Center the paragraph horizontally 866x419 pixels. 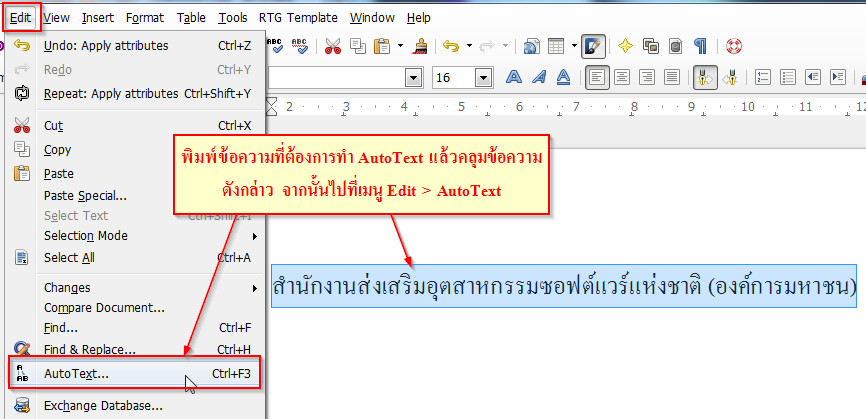622,77
